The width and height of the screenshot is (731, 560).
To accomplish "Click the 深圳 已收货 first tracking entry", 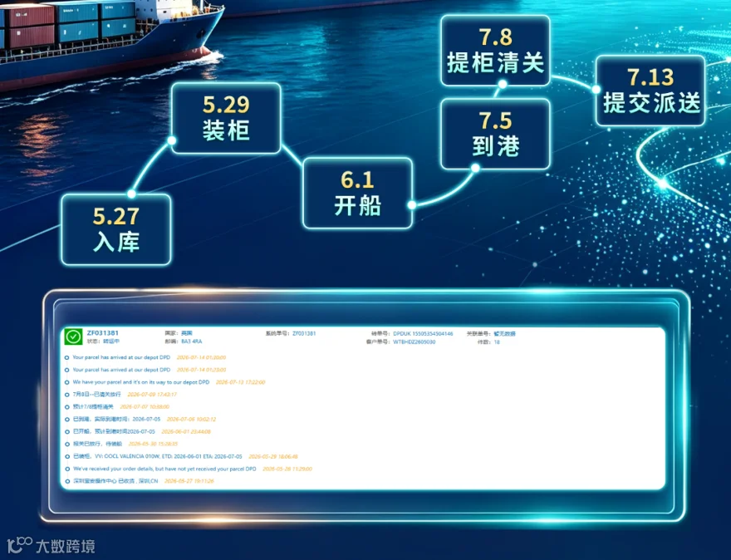I will 140,481.
